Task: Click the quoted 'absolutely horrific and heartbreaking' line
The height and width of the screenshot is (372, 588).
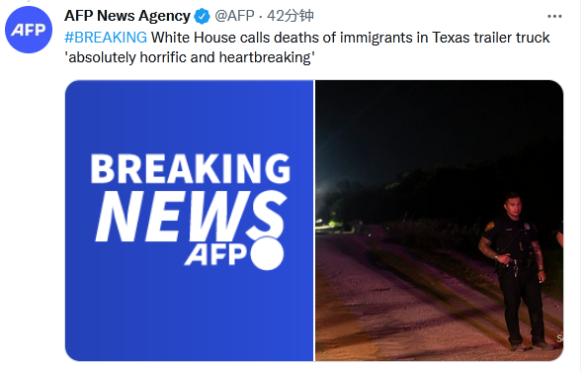Action: tap(190, 57)
